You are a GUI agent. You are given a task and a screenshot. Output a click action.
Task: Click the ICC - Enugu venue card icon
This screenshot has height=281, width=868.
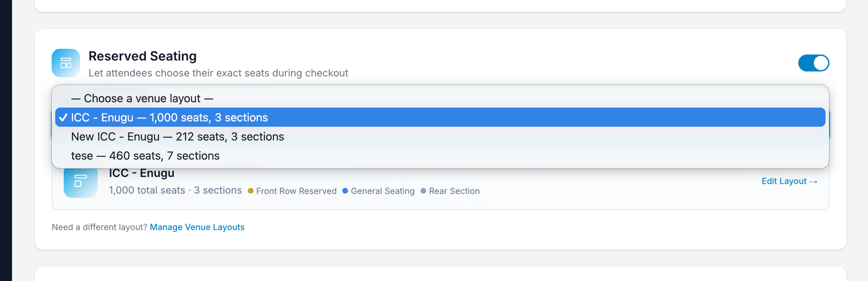pyautogui.click(x=80, y=182)
